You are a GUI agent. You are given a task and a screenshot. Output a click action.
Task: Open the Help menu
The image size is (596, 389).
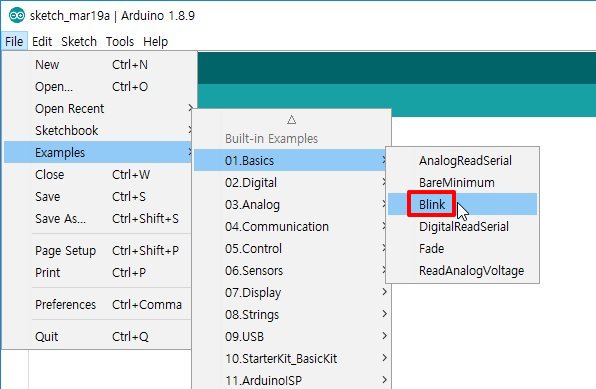point(155,41)
